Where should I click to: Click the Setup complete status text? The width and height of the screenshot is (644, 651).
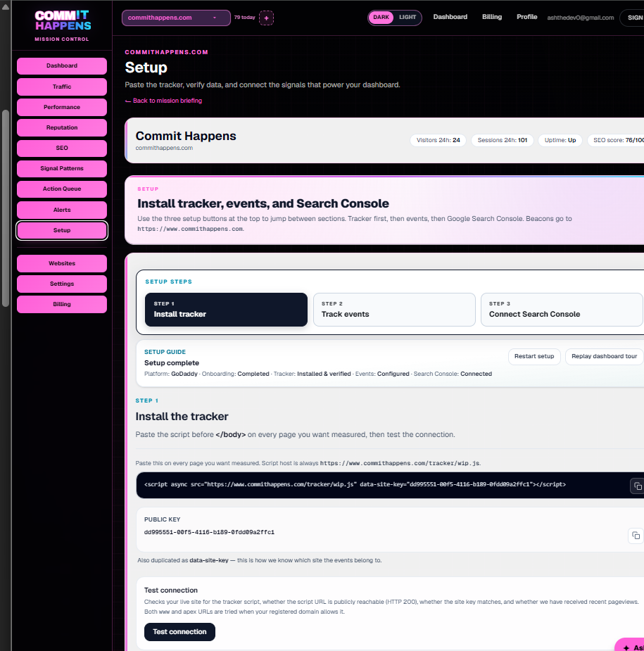point(172,363)
